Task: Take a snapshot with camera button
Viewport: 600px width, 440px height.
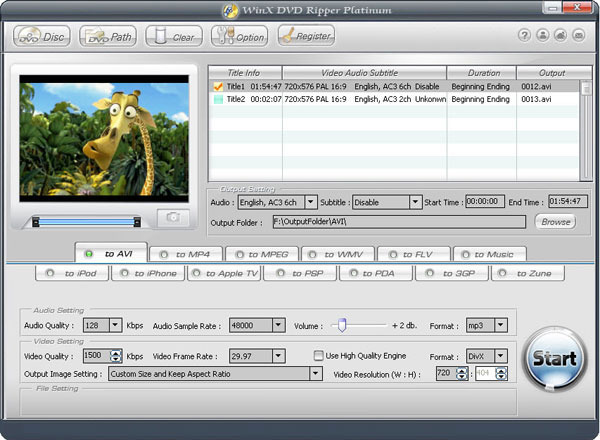Action: [173, 218]
